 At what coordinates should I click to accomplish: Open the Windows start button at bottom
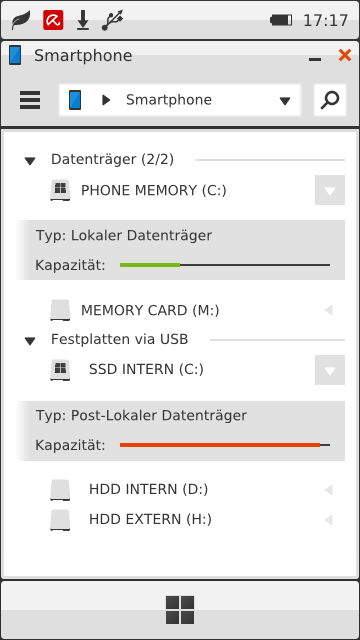click(x=180, y=610)
